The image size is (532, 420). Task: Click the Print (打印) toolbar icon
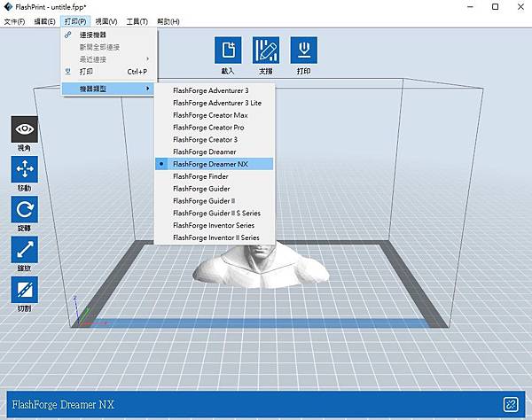[304, 51]
